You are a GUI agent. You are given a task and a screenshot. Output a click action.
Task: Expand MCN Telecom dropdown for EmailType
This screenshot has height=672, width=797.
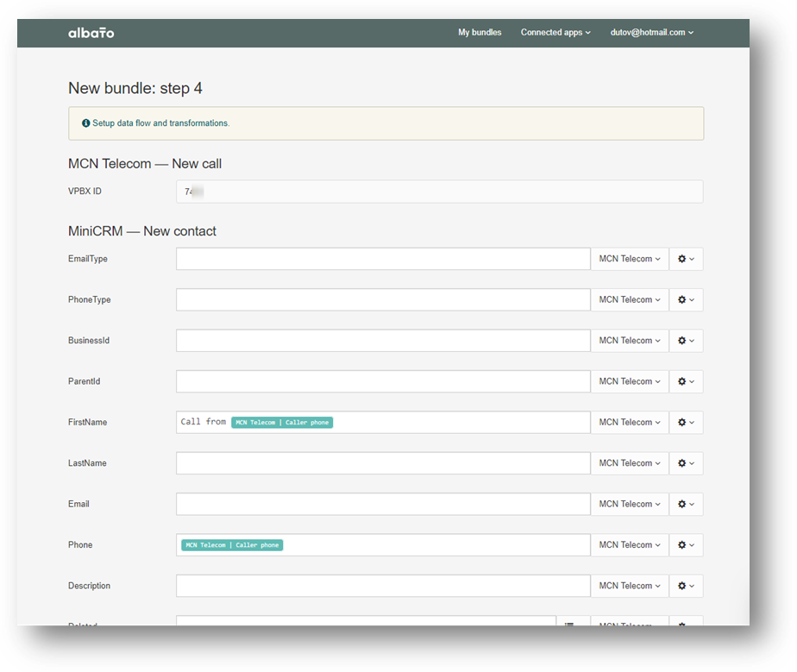click(630, 259)
